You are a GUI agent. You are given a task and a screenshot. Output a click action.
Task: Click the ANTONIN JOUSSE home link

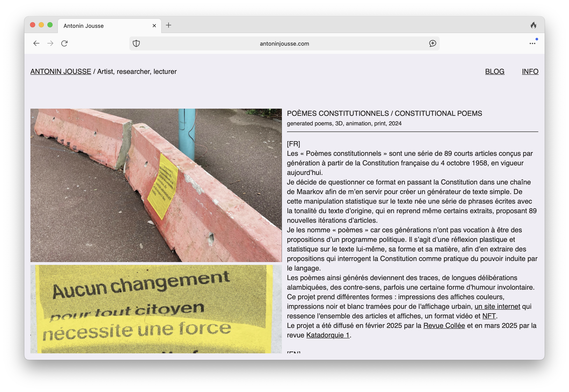click(x=61, y=71)
